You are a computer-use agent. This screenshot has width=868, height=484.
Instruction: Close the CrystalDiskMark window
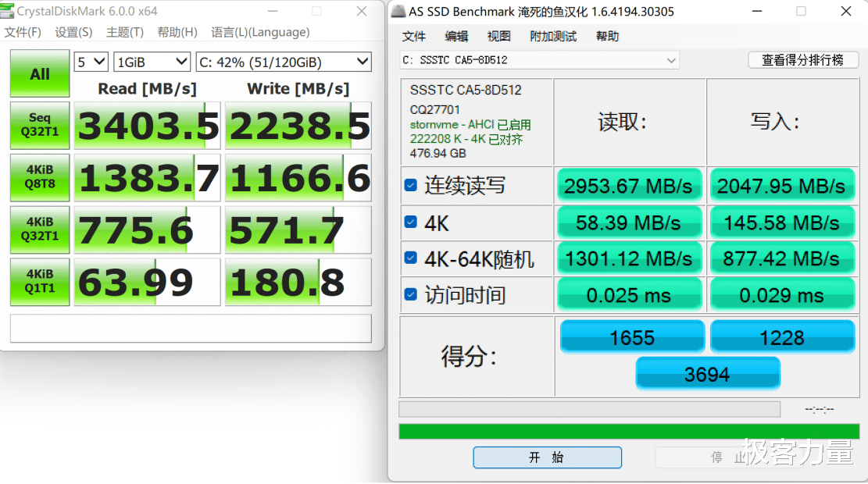coord(362,11)
